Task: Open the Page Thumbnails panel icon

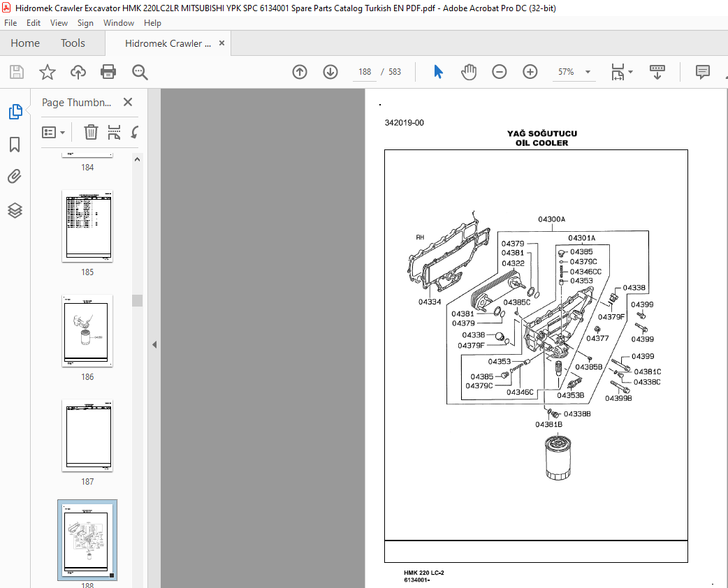Action: pos(15,112)
